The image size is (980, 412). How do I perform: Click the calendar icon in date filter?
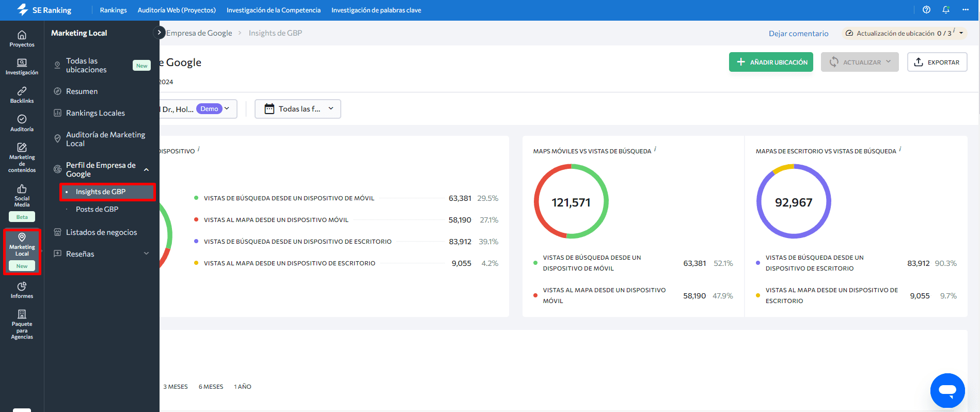(x=269, y=109)
